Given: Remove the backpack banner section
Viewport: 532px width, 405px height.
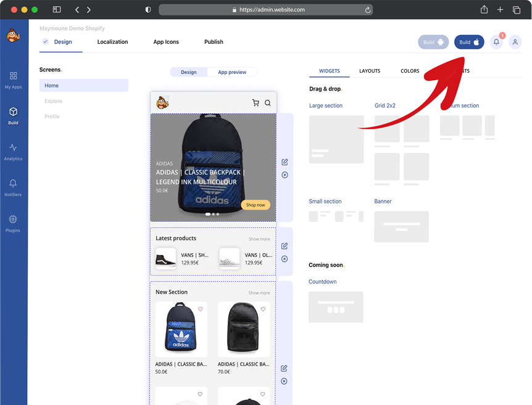Looking at the screenshot, I should (285, 175).
